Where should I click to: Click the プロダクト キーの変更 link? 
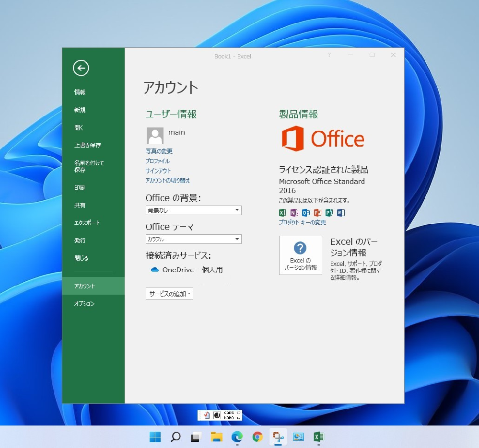coord(302,222)
